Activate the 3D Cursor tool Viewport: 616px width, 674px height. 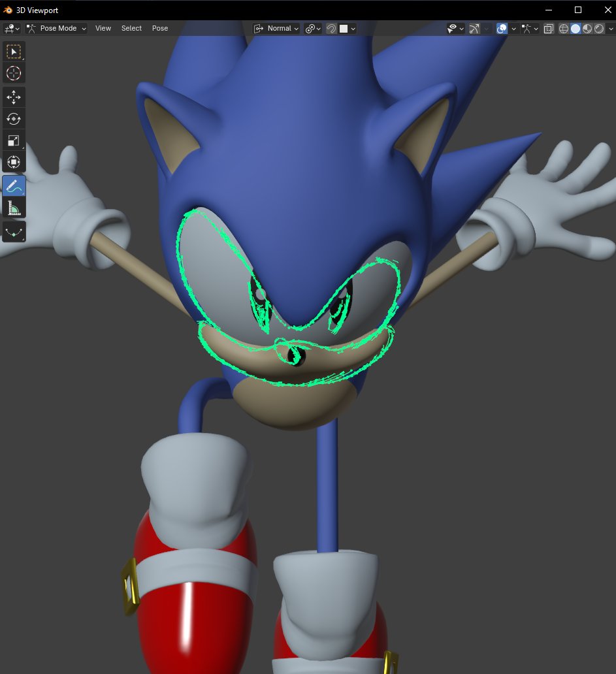click(x=14, y=73)
